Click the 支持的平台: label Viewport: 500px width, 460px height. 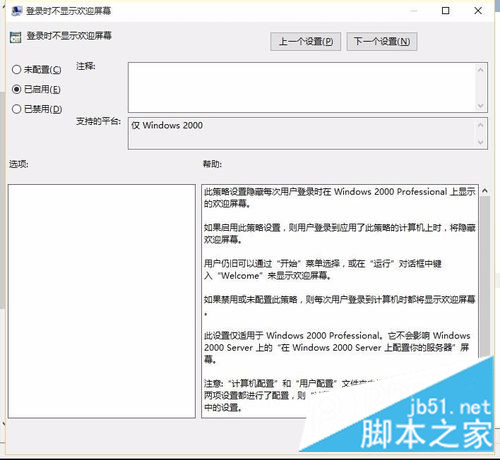[98, 121]
